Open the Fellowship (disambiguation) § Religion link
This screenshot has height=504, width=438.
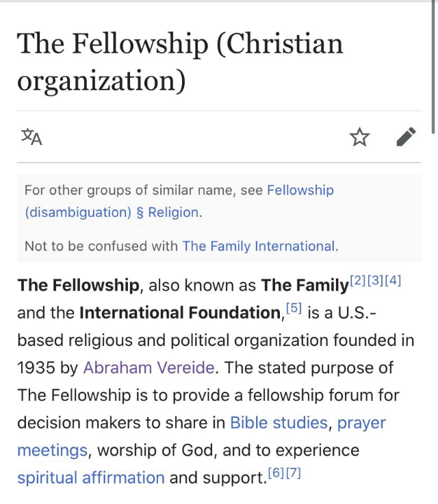click(179, 201)
